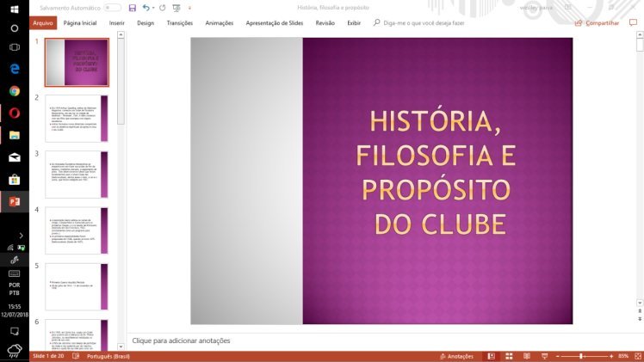Start Slide Show from status bar icon
This screenshot has width=644, height=362.
click(x=545, y=356)
